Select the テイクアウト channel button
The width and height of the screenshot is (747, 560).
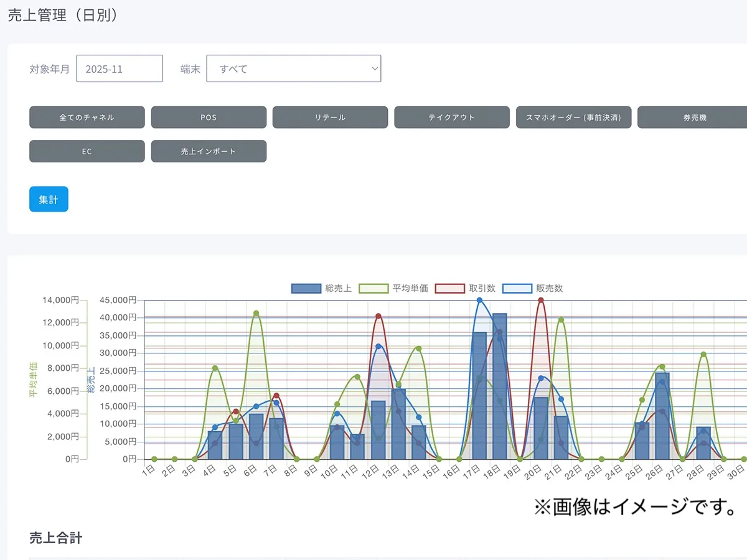pyautogui.click(x=451, y=117)
